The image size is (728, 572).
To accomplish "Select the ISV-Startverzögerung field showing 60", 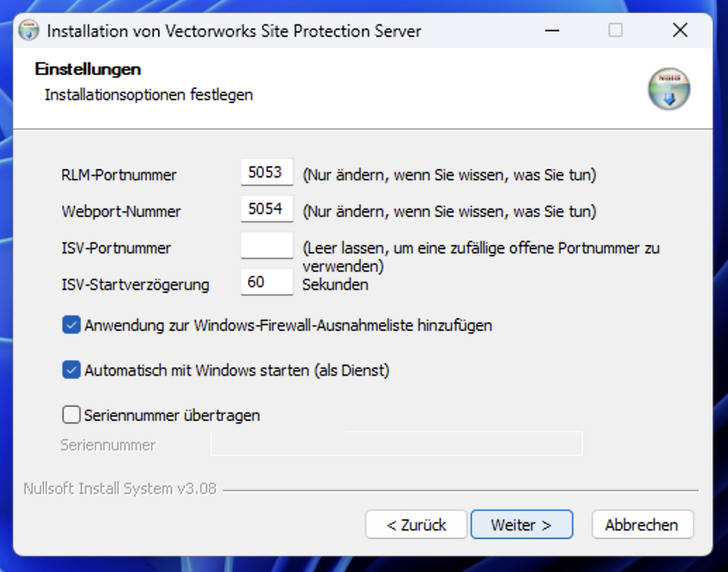I will (266, 282).
